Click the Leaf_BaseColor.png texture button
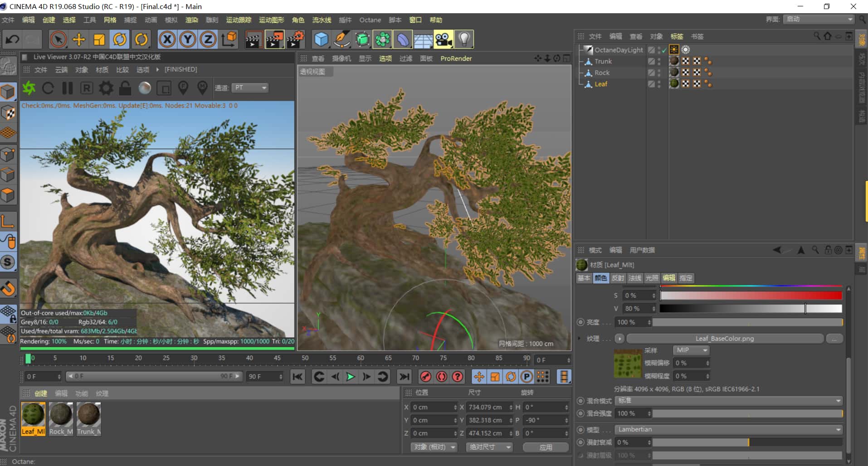Screen dimensions: 868x466 [x=725, y=339]
